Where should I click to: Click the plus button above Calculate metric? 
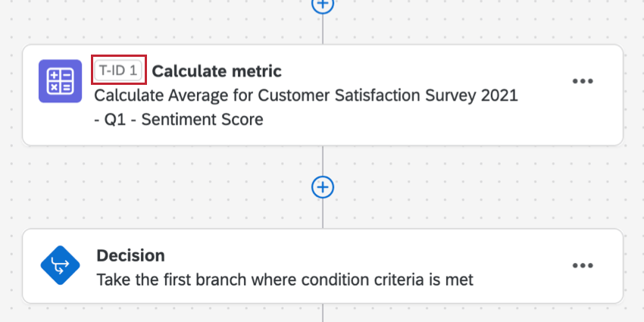point(323,5)
